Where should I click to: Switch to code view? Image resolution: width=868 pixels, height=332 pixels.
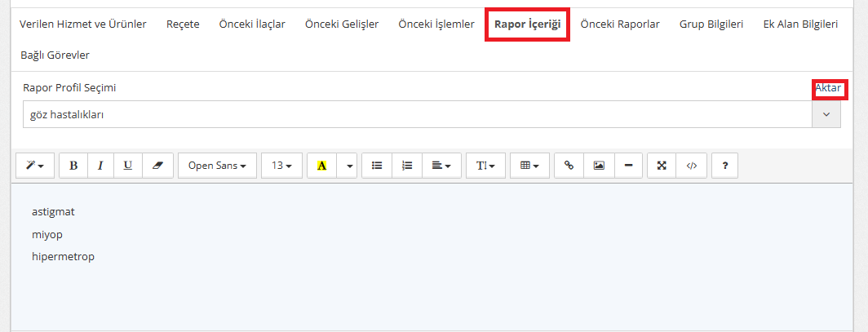(x=692, y=166)
